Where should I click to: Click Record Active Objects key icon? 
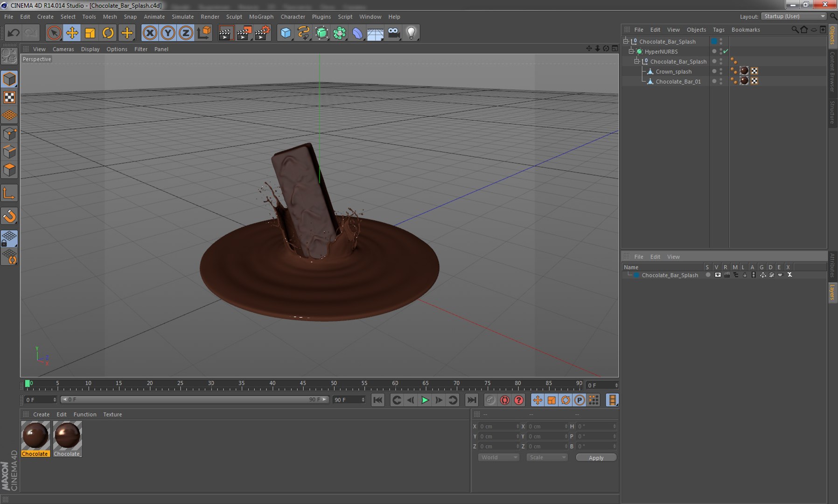pos(490,400)
